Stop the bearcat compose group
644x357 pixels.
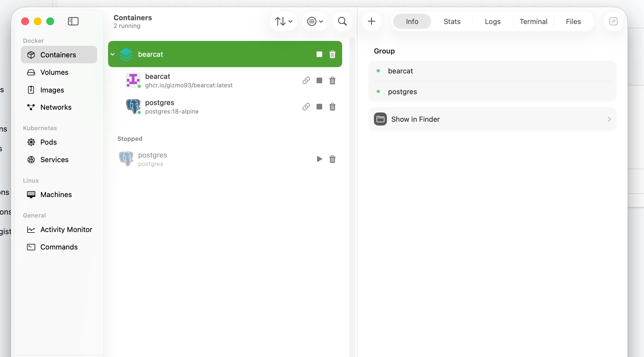(319, 54)
